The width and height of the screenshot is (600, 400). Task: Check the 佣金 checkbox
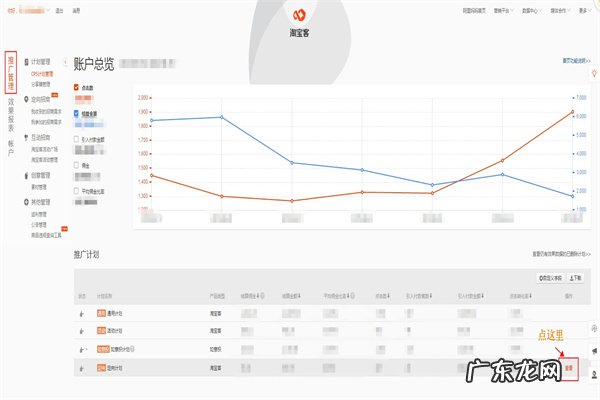coord(76,165)
